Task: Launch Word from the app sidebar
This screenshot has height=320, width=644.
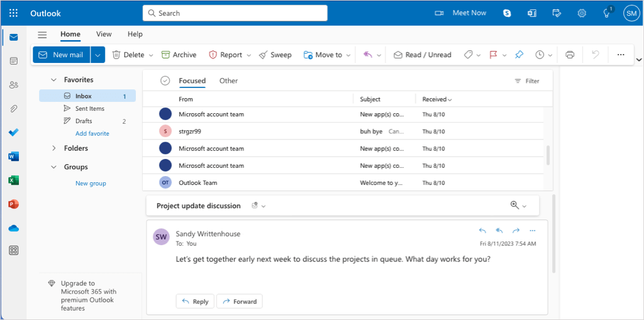Action: tap(13, 157)
